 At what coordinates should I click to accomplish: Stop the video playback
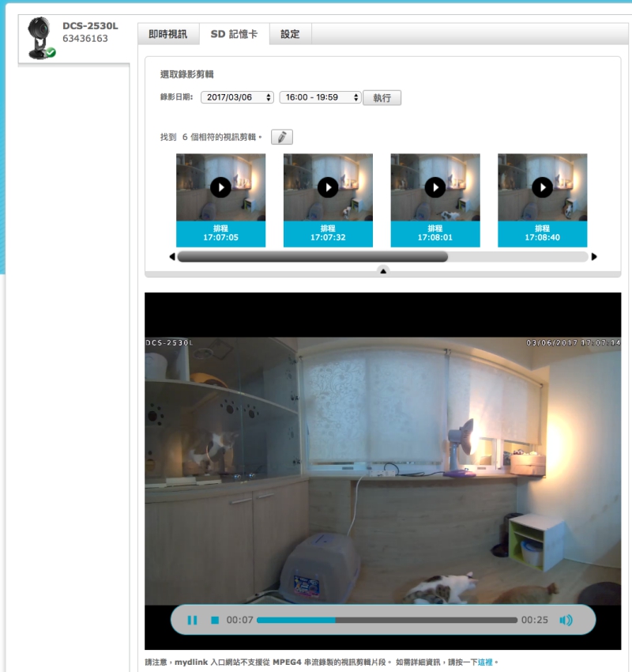click(x=215, y=620)
